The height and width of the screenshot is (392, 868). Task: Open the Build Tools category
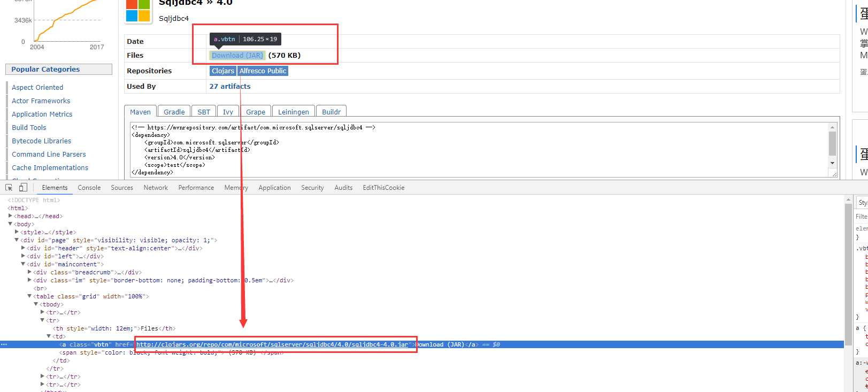(x=29, y=127)
